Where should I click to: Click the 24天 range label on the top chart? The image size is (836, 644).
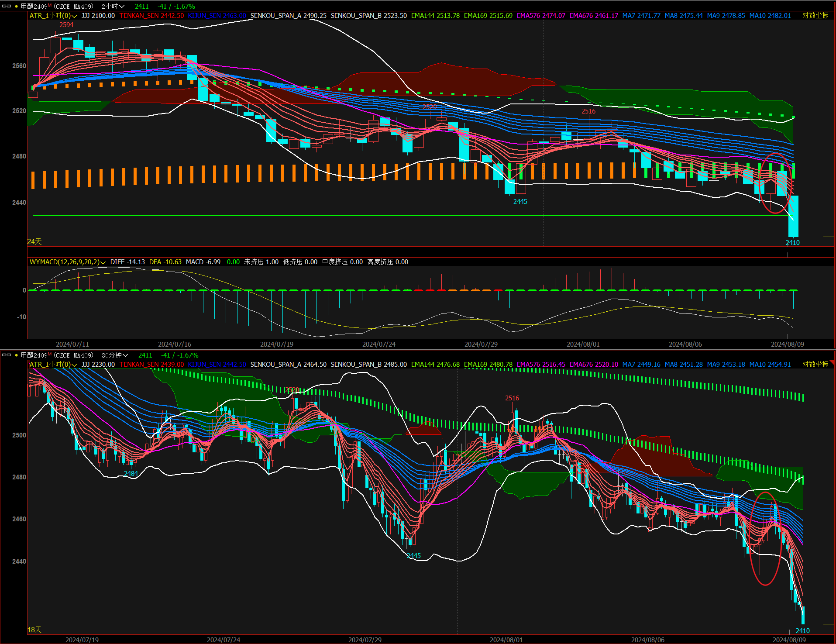point(34,241)
